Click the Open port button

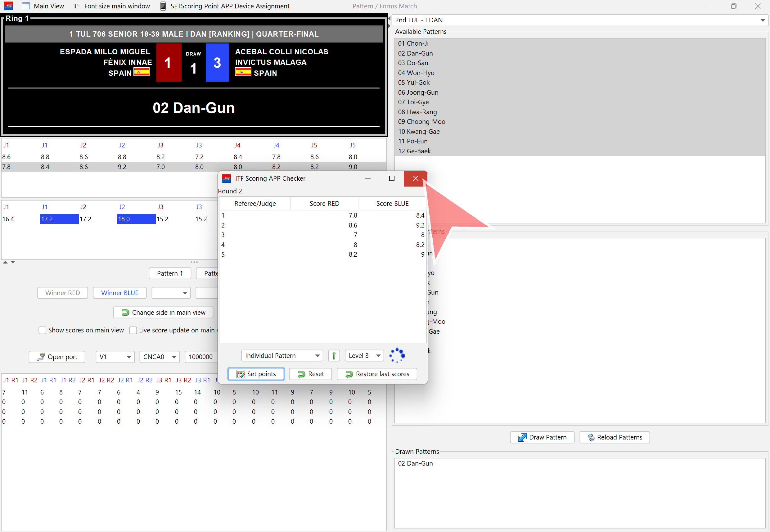click(x=57, y=357)
